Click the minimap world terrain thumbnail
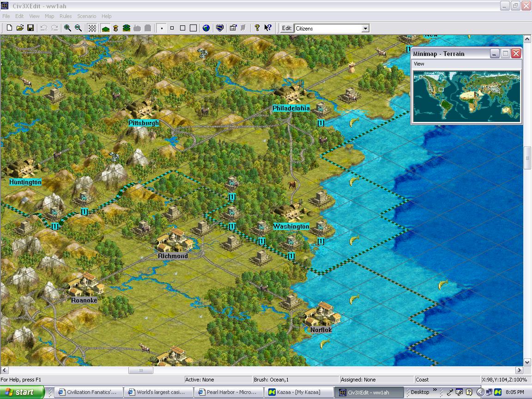Image resolution: width=532 pixels, height=399 pixels. click(466, 96)
